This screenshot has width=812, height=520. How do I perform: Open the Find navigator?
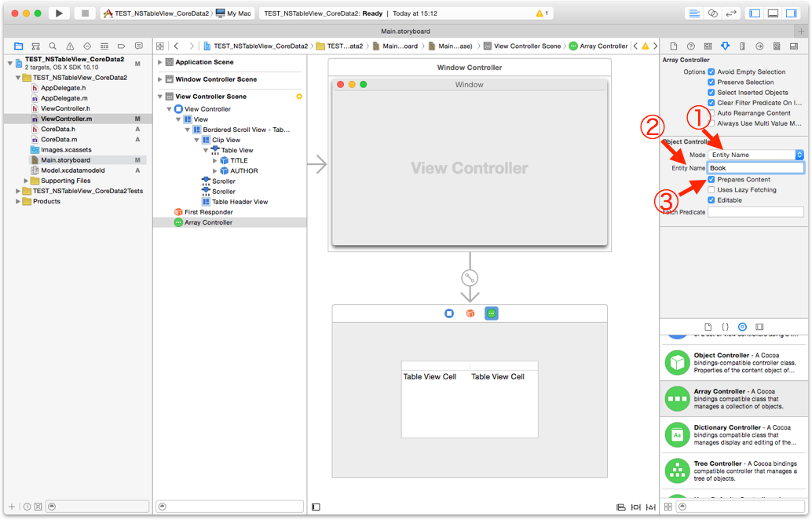coord(53,46)
